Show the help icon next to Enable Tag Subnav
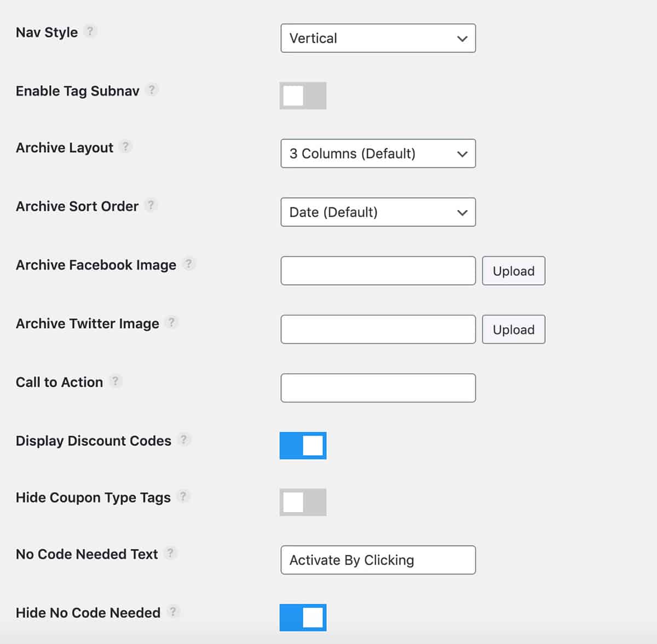Viewport: 657px width, 644px height. (152, 90)
